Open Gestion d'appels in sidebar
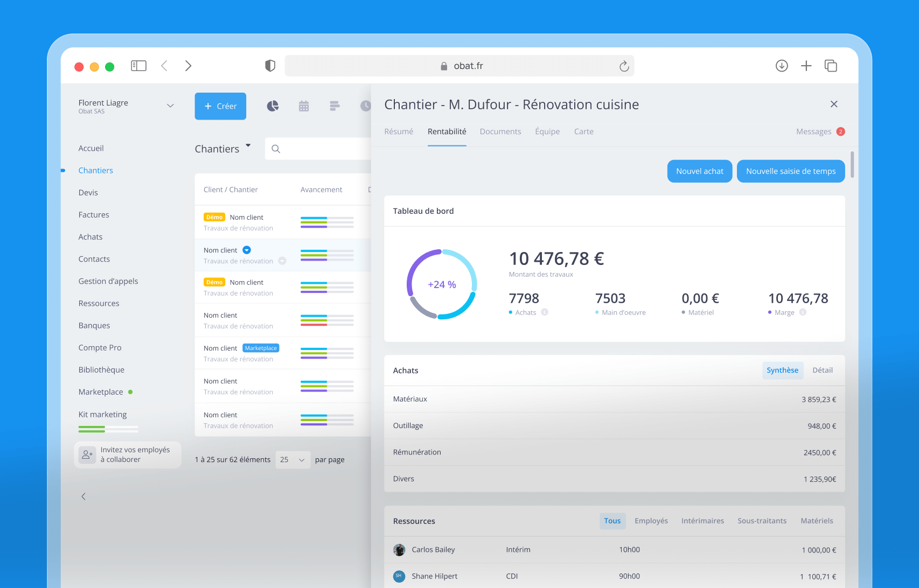 pos(108,281)
